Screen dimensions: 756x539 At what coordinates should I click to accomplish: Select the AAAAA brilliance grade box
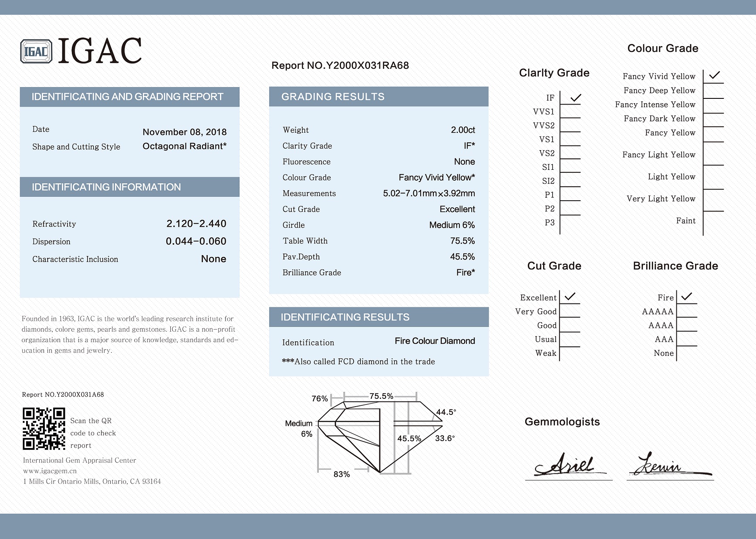(x=687, y=311)
